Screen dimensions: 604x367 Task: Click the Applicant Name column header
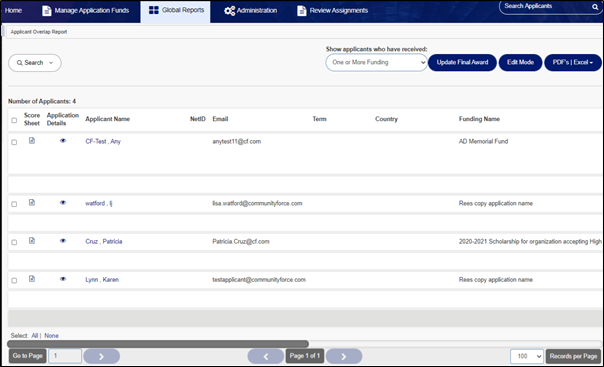(107, 119)
